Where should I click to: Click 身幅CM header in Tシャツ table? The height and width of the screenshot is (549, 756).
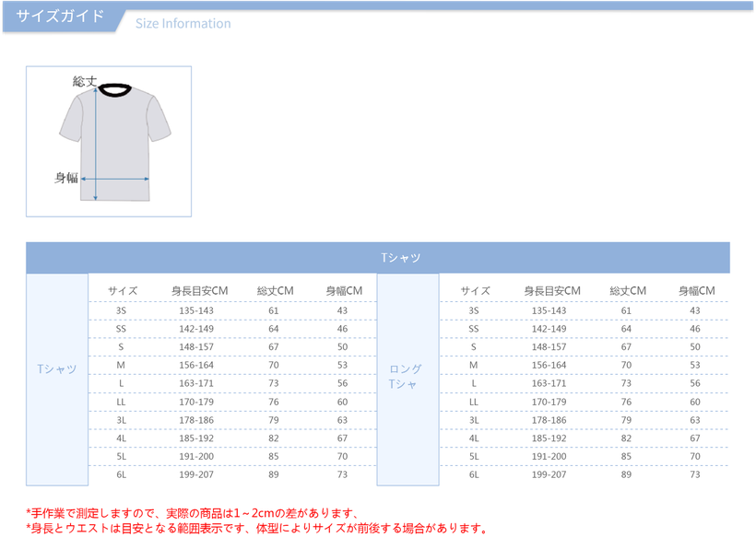pos(344,291)
